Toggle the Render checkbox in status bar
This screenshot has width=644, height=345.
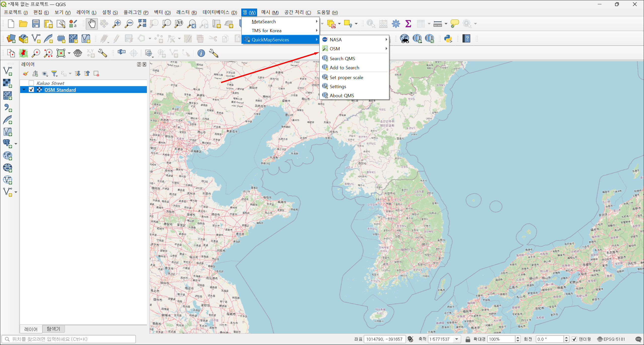[574, 339]
